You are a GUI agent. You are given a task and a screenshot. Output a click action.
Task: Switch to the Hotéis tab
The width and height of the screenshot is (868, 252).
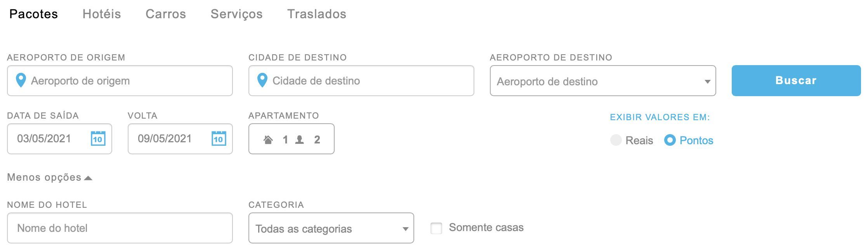(102, 14)
